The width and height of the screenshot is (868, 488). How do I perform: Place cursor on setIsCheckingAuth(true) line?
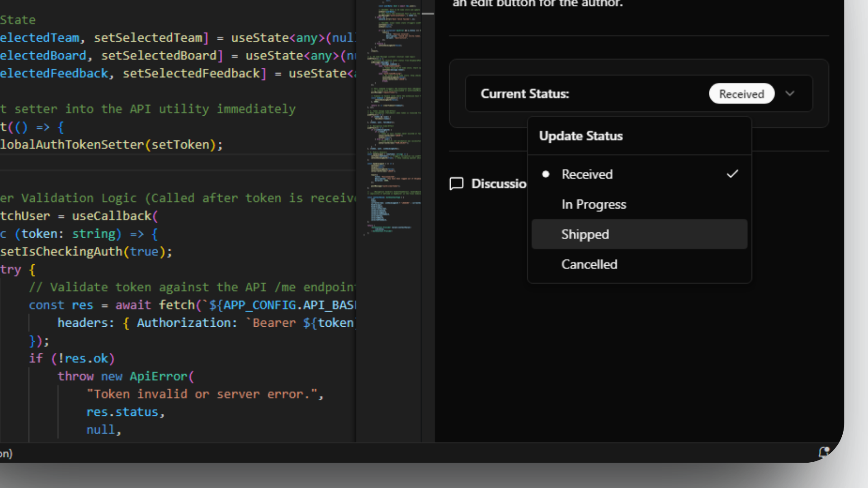coord(86,252)
